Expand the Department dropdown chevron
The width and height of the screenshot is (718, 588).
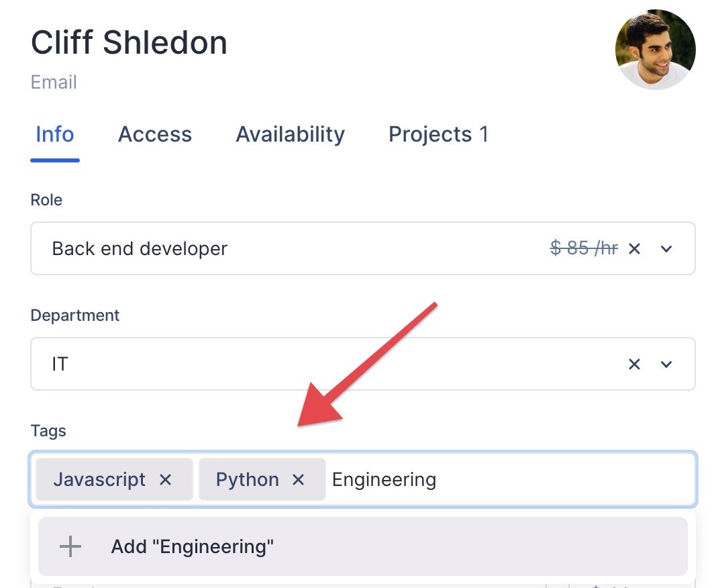tap(666, 364)
